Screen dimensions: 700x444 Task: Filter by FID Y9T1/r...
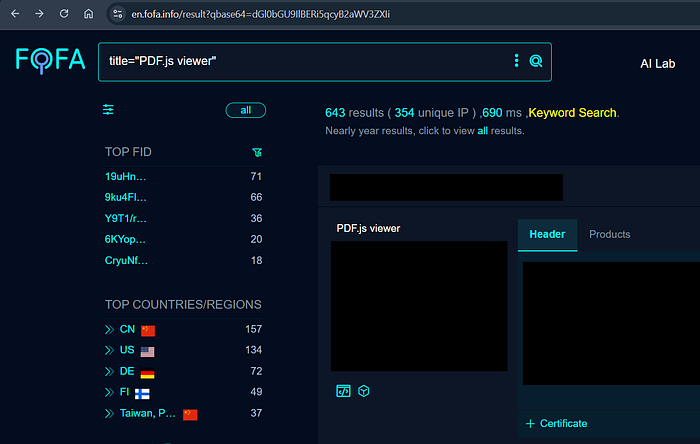pos(125,218)
